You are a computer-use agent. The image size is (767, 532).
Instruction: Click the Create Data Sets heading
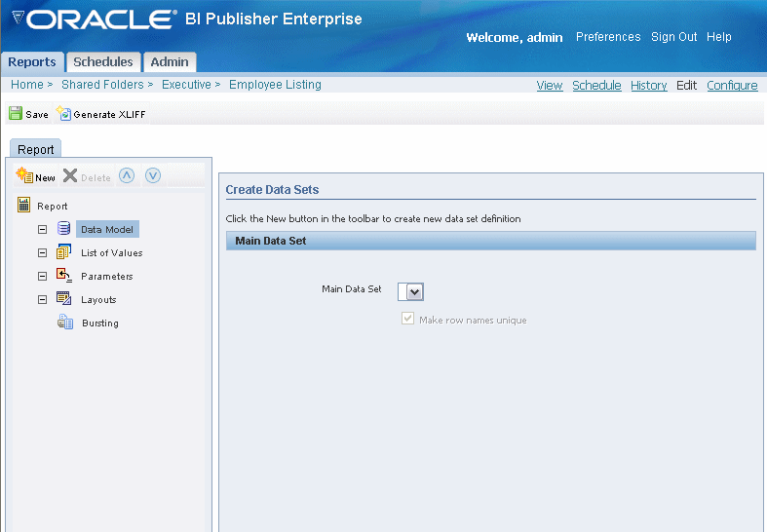pos(272,190)
